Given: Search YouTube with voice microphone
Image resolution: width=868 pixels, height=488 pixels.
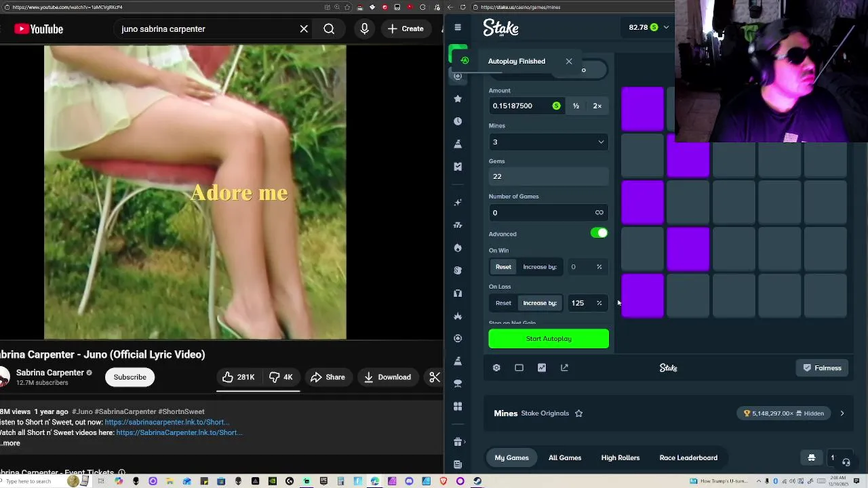Looking at the screenshot, I should (x=364, y=28).
